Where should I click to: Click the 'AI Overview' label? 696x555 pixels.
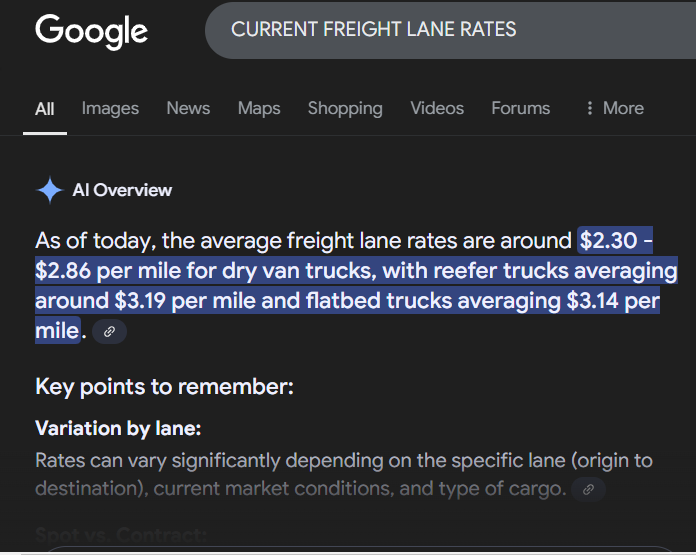tap(122, 190)
